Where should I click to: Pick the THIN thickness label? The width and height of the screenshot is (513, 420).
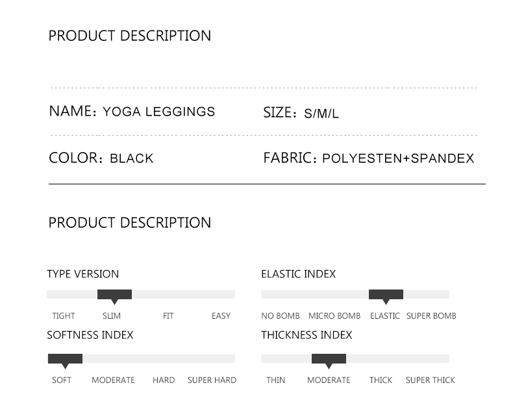(275, 380)
